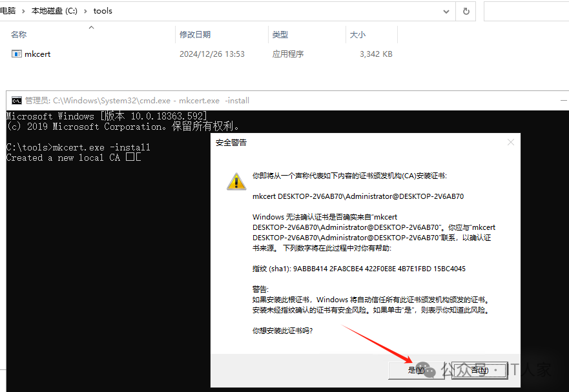Click the Explorer search box
The width and height of the screenshot is (569, 392).
(526, 11)
